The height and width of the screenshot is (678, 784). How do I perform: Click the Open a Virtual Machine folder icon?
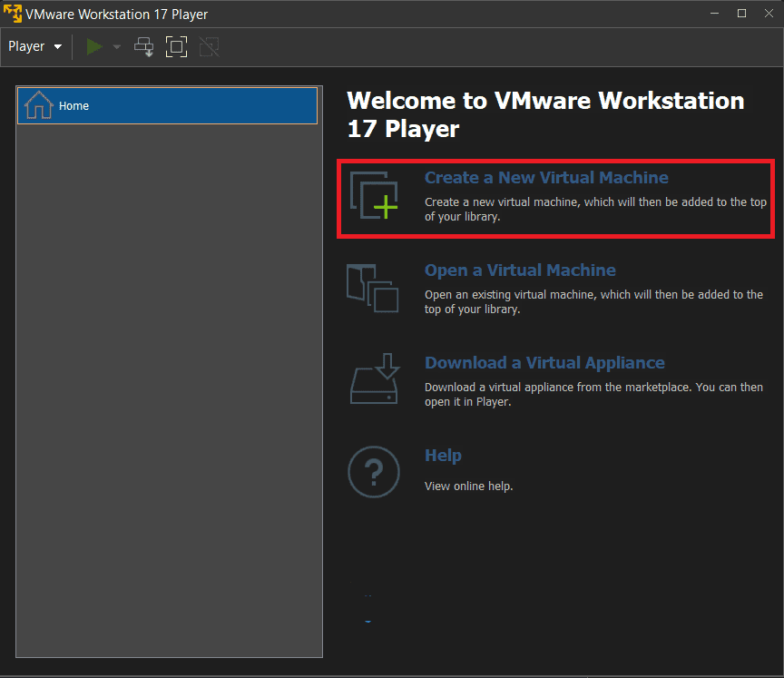click(373, 287)
